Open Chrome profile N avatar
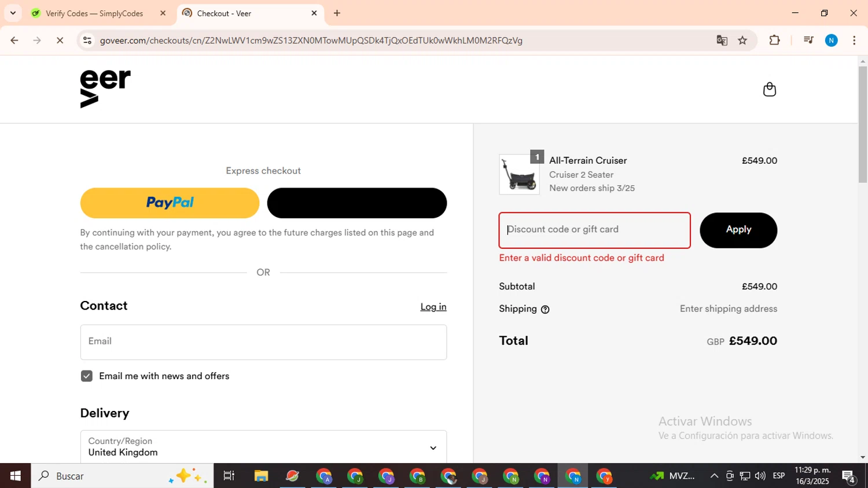The width and height of the screenshot is (868, 488). (x=832, y=41)
